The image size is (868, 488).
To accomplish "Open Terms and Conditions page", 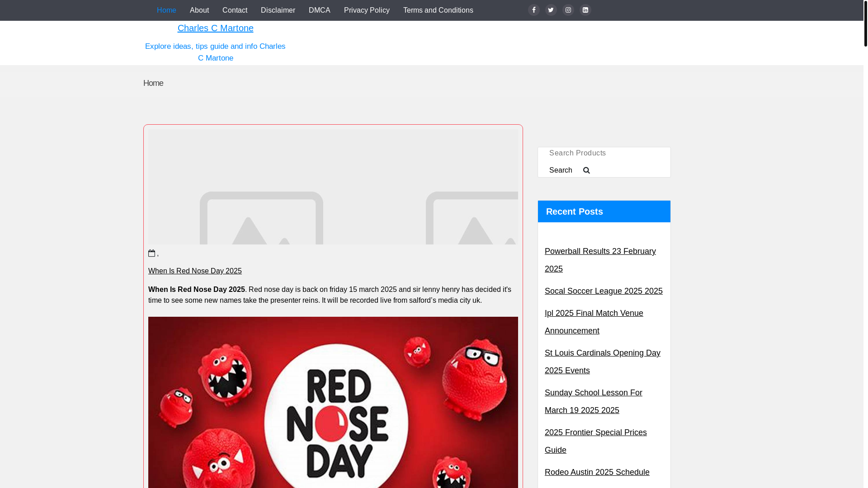I will [x=438, y=10].
